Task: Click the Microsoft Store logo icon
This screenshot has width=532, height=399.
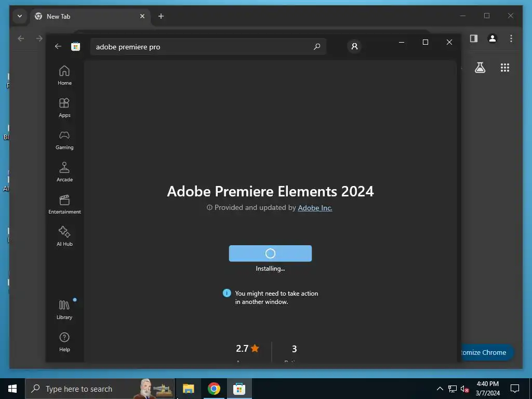Action: click(x=75, y=46)
